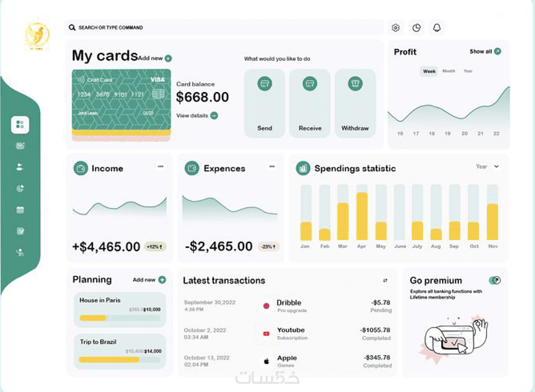Open the contacts icon in sidebar
Viewport: 535px width, 392px height.
(x=20, y=167)
